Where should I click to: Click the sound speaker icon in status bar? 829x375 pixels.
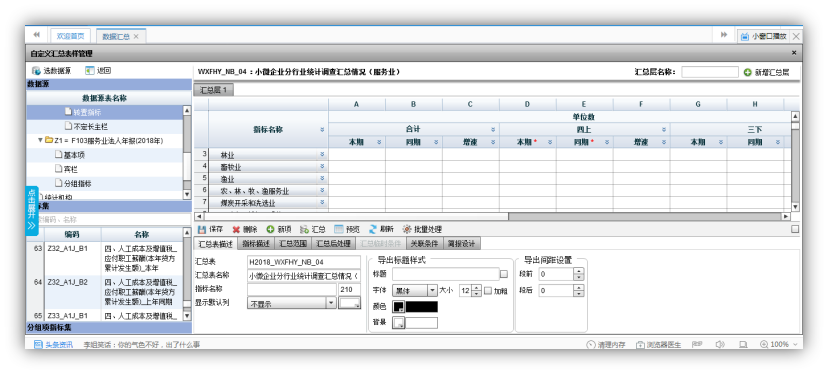click(720, 344)
